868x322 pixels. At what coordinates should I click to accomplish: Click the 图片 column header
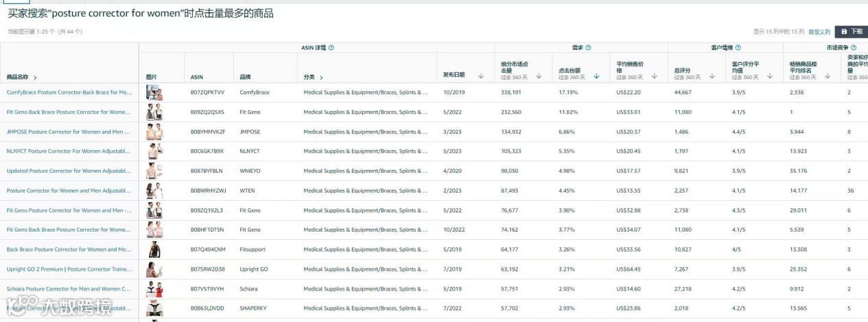tap(152, 77)
